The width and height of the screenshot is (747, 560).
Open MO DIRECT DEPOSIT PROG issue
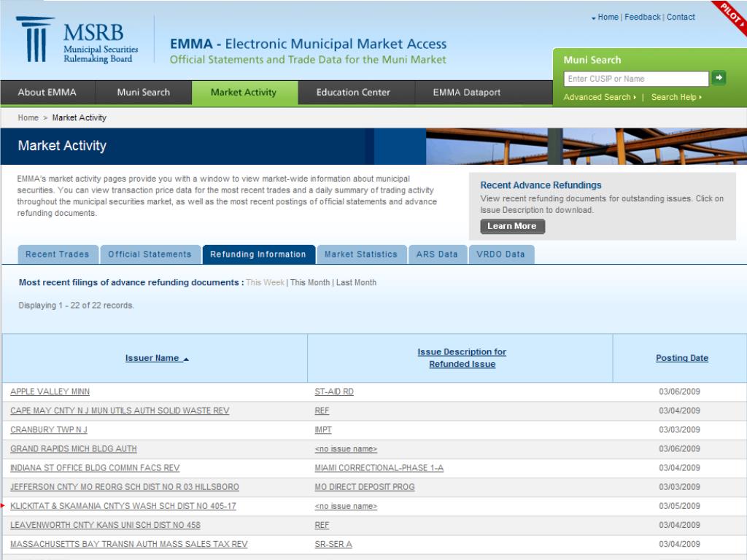pyautogui.click(x=365, y=486)
